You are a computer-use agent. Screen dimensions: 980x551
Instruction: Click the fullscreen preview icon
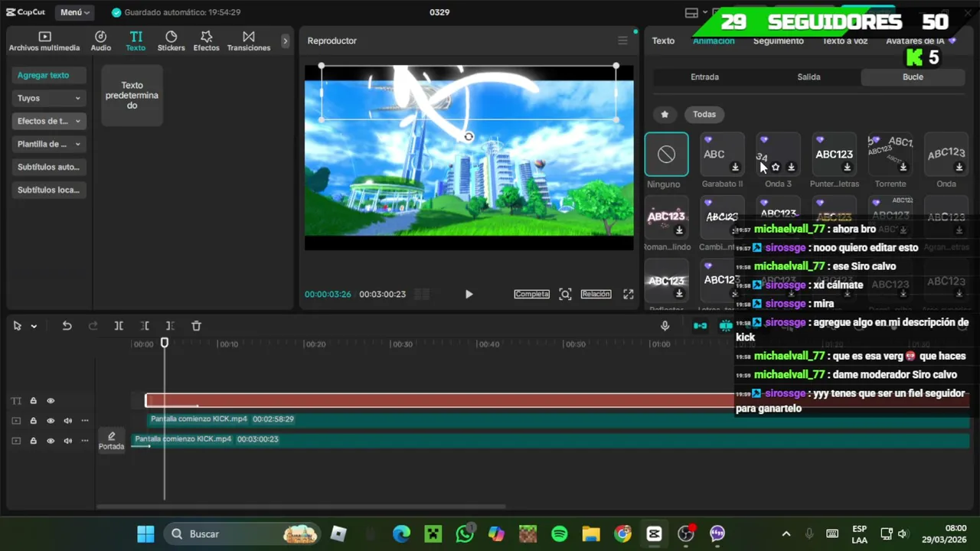coord(628,294)
